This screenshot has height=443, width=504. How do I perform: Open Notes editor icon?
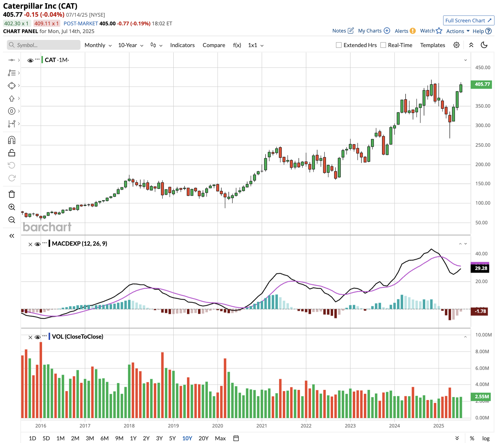click(x=351, y=30)
